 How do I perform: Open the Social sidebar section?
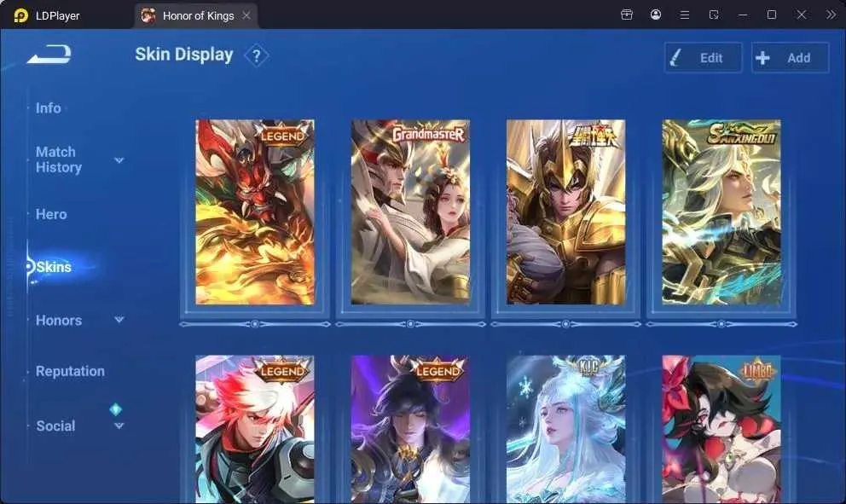55,426
